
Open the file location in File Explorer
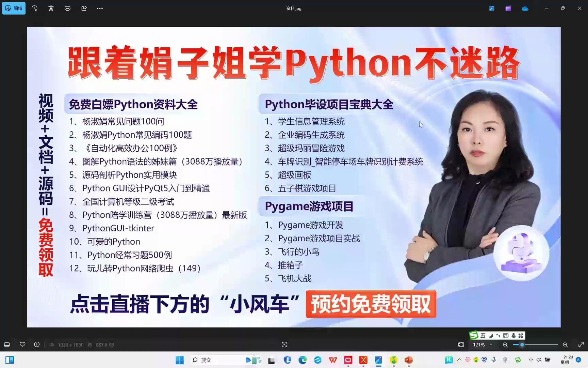pyautogui.click(x=508, y=8)
